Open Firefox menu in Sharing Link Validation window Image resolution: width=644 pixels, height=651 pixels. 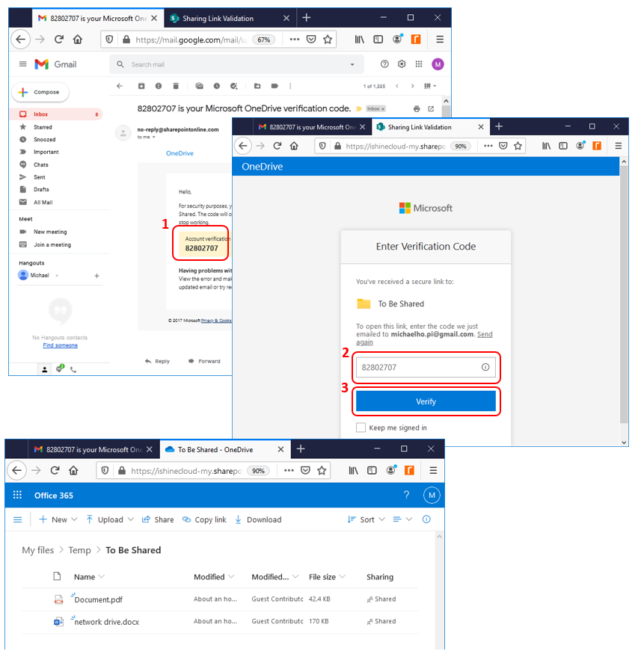tap(619, 146)
